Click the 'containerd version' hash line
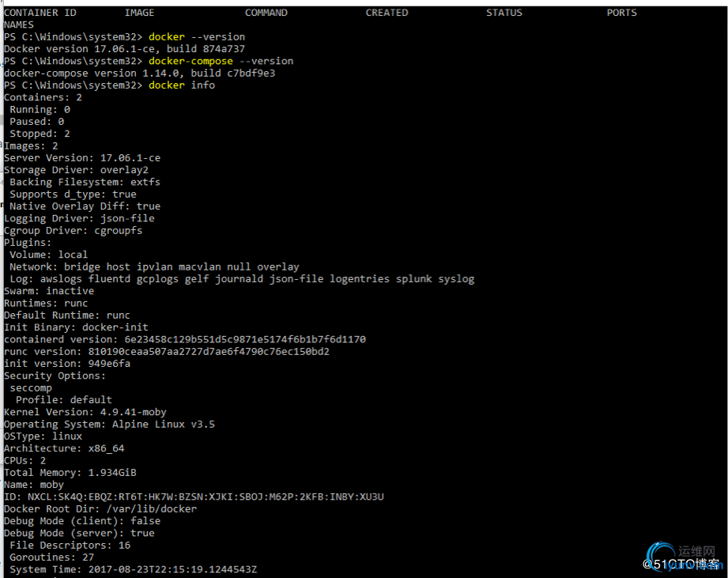Viewport: 728px width, 578px height. point(185,339)
